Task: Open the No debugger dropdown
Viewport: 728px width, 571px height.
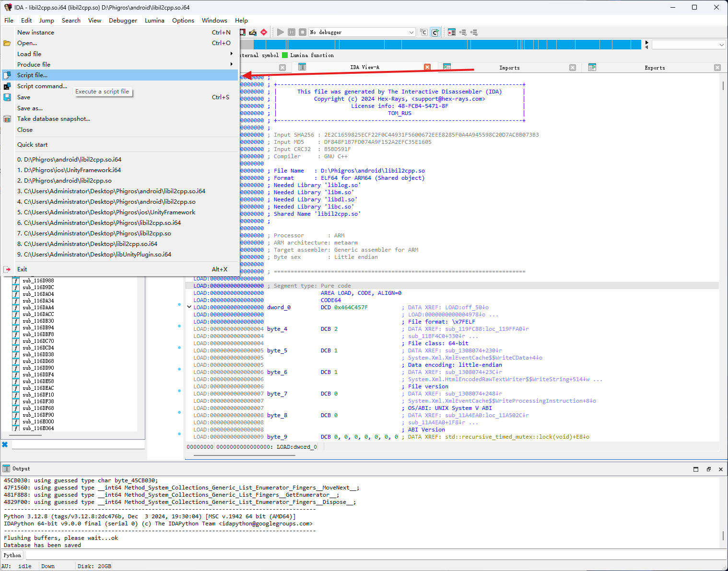Action: click(x=362, y=32)
